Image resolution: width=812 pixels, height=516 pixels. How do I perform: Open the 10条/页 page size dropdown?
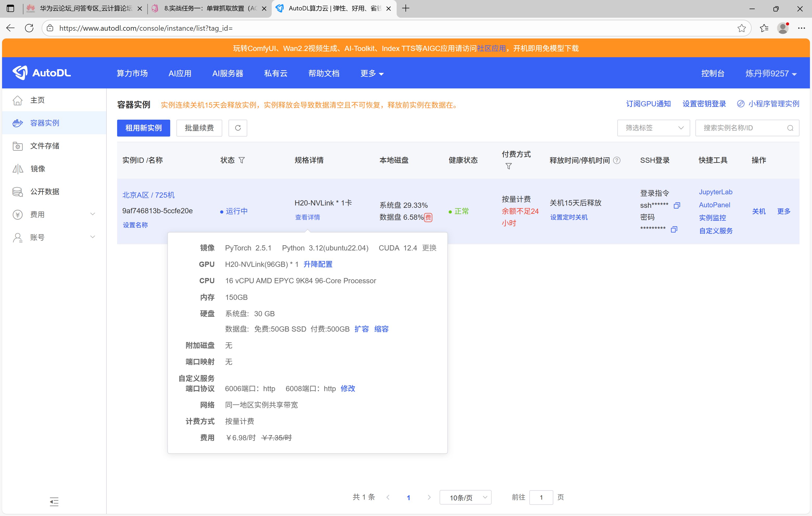click(465, 498)
